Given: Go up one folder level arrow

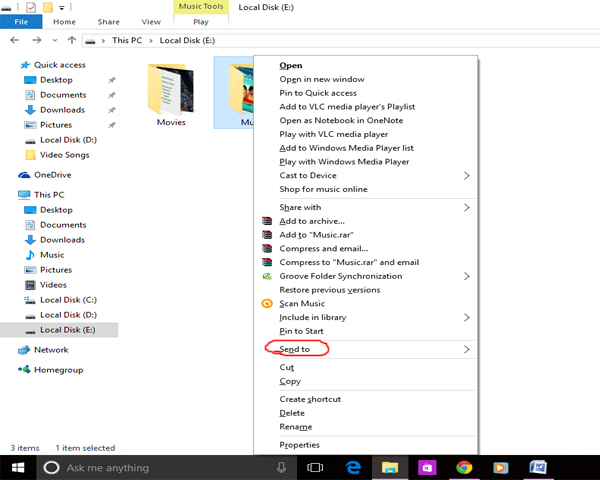Looking at the screenshot, I should (72, 40).
